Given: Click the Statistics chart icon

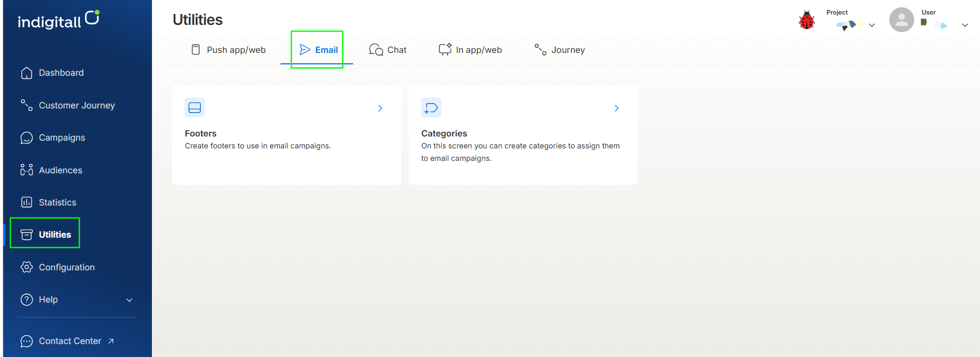Looking at the screenshot, I should pyautogui.click(x=26, y=202).
